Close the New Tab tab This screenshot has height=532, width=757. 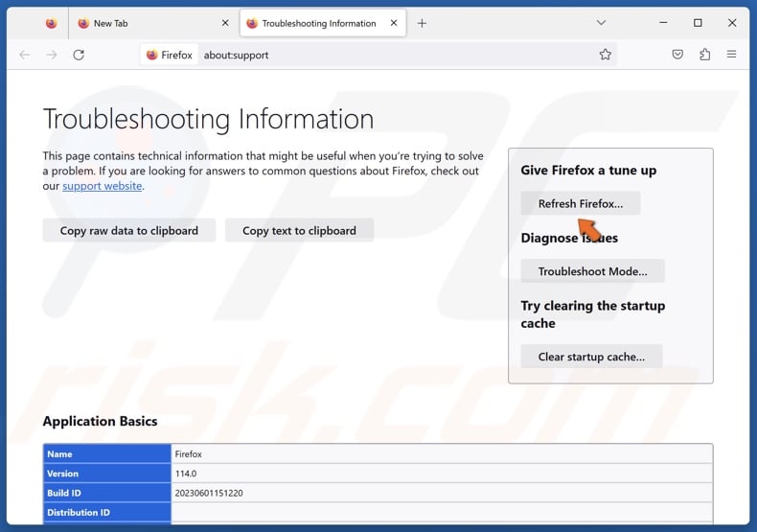225,23
